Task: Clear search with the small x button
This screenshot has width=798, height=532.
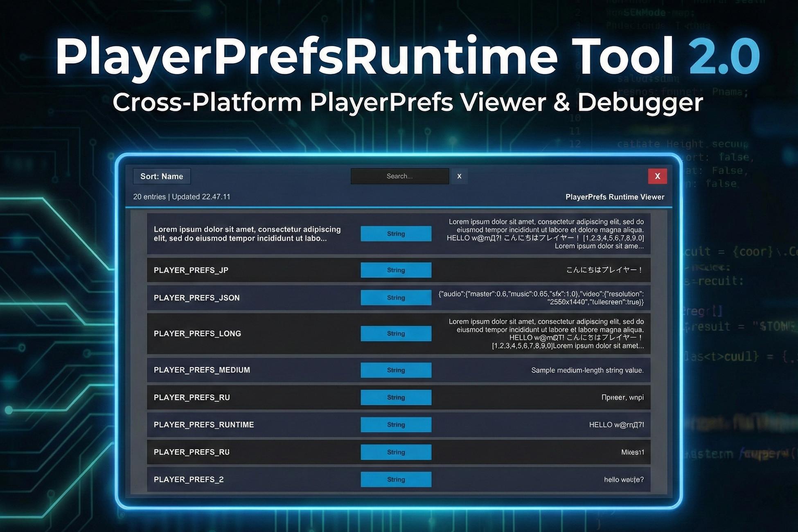Action: (459, 176)
